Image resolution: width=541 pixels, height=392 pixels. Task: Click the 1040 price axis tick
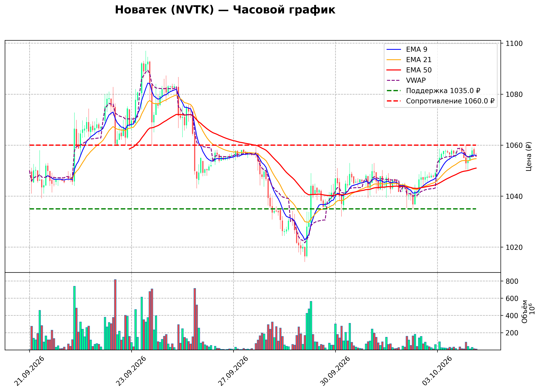(514, 196)
